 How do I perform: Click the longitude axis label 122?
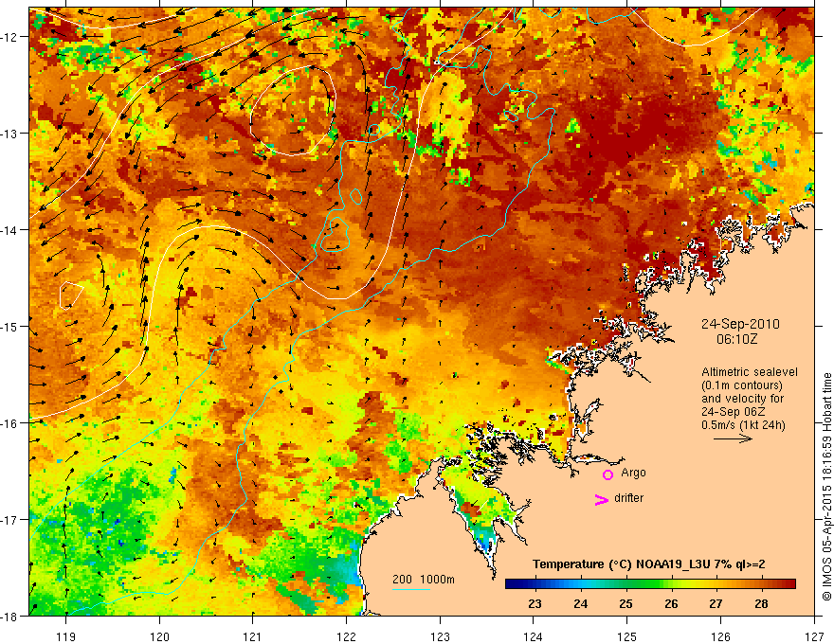click(346, 636)
